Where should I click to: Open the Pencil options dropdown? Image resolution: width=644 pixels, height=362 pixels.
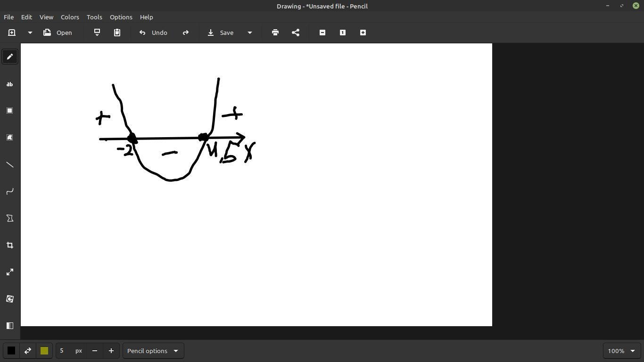[153, 351]
